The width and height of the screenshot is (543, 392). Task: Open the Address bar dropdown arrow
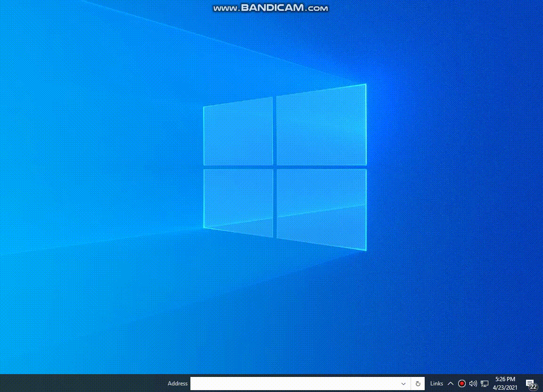(x=403, y=384)
